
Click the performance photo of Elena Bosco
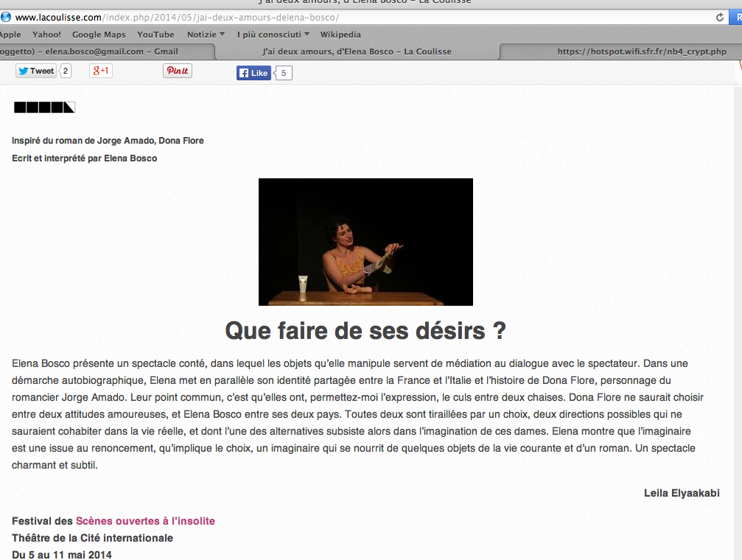[365, 242]
